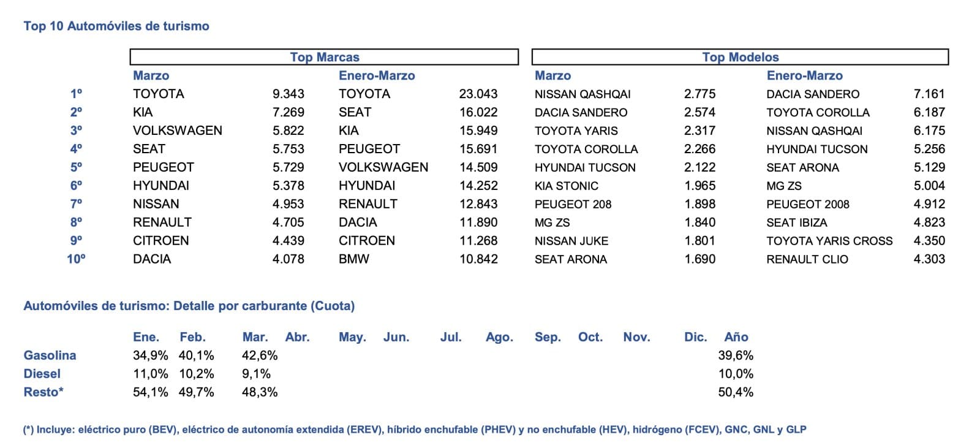
Task: Click the KIA STONIC model name
Action: pos(566,186)
